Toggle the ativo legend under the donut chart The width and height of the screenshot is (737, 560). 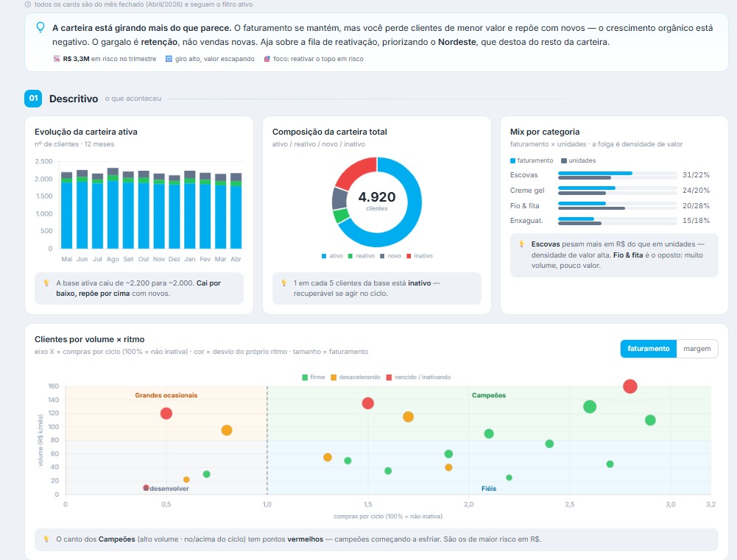pyautogui.click(x=332, y=256)
